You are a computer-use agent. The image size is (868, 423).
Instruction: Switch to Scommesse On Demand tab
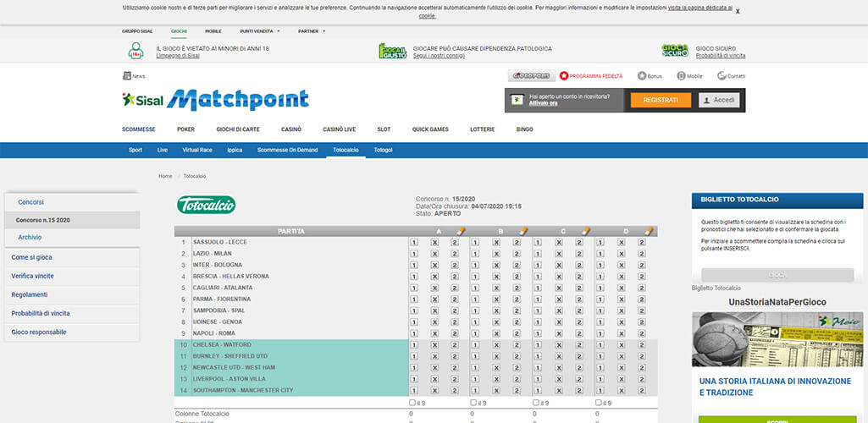coord(287,150)
